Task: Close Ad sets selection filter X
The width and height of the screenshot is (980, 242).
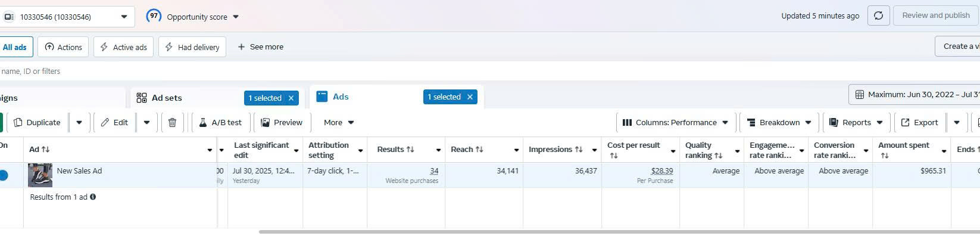Action: tap(291, 98)
